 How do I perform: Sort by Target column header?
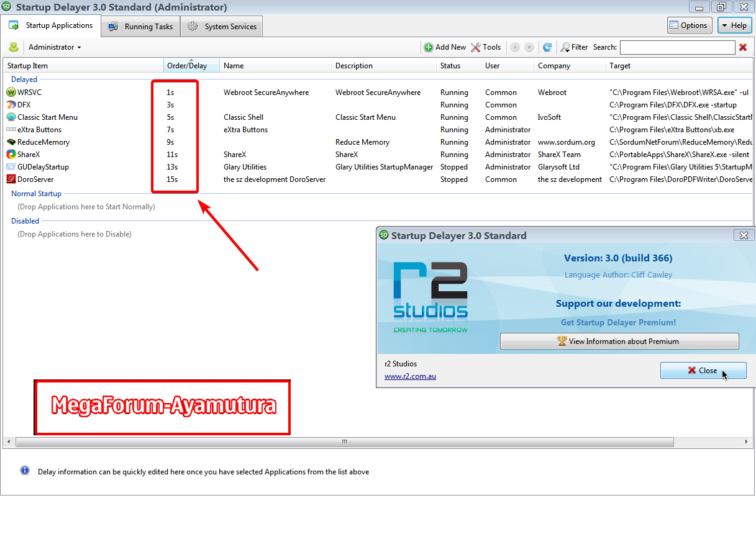[x=679, y=66]
